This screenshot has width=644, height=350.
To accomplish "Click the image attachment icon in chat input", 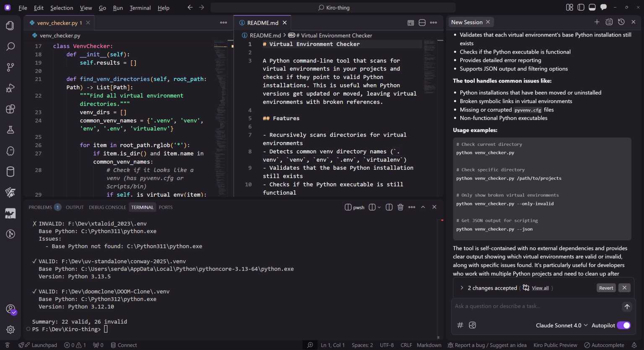I will [472, 325].
